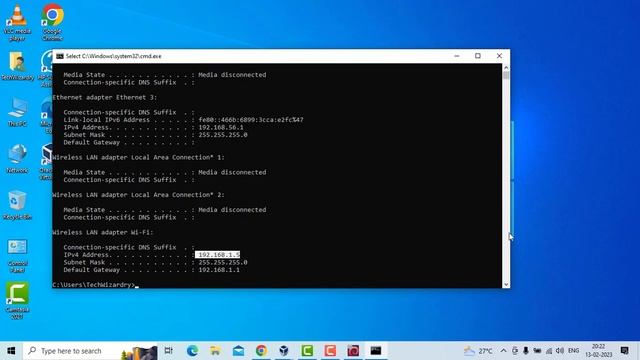
Task: Switch to Command Prompt on the taskbar
Action: 376,351
